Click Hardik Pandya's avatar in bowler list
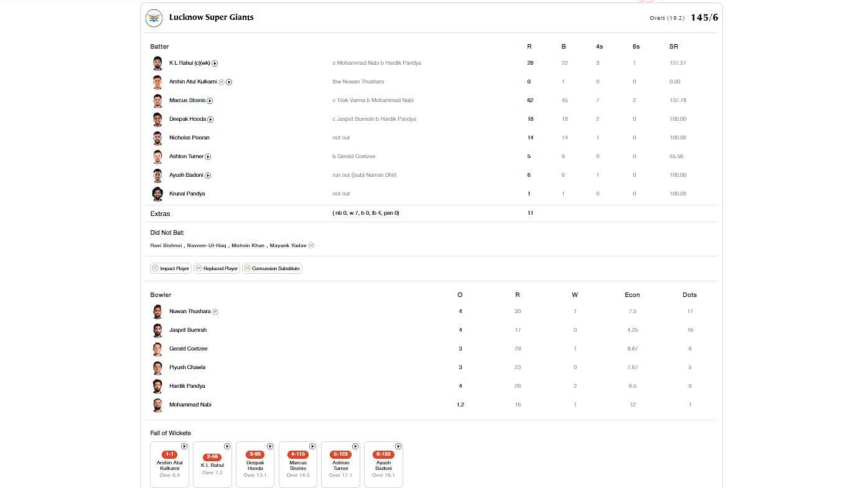The width and height of the screenshot is (868, 488). (157, 386)
